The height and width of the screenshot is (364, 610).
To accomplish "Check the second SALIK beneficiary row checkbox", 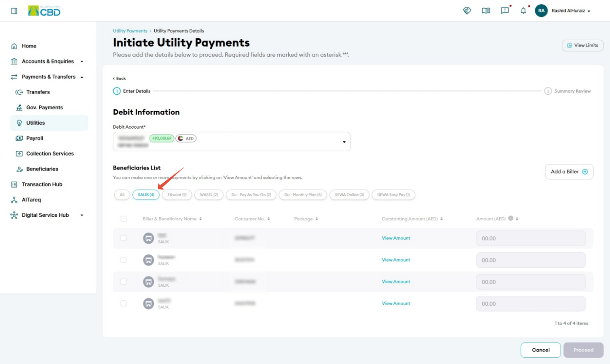I will coord(123,260).
